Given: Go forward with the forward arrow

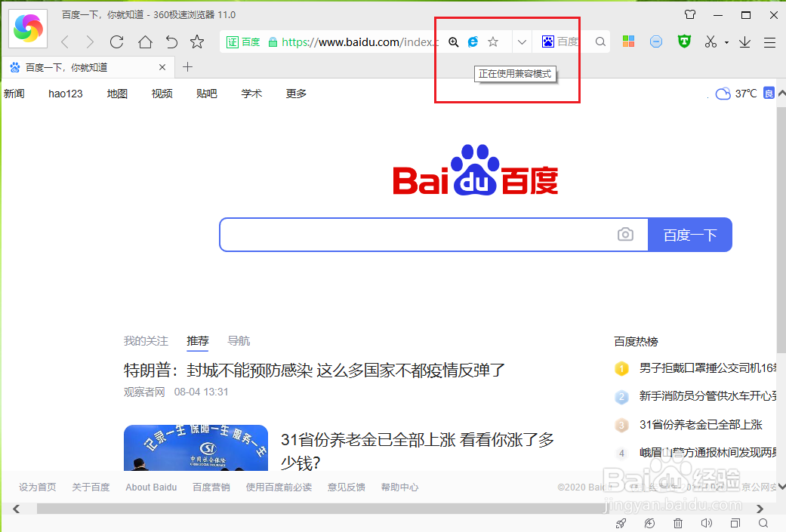Looking at the screenshot, I should (x=90, y=42).
